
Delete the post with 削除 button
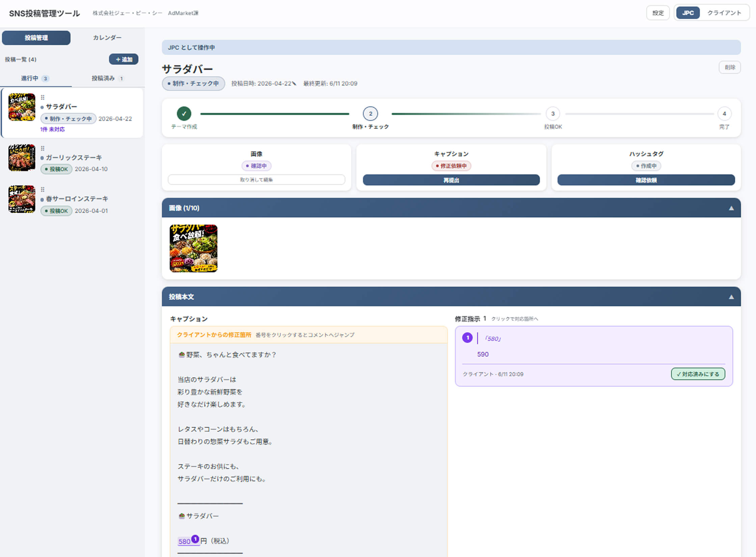pyautogui.click(x=730, y=67)
